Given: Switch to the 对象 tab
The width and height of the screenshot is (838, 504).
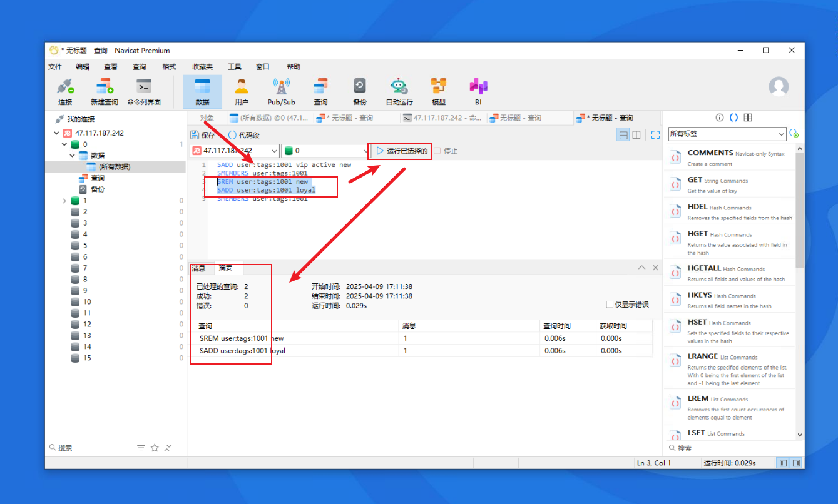Looking at the screenshot, I should point(207,118).
